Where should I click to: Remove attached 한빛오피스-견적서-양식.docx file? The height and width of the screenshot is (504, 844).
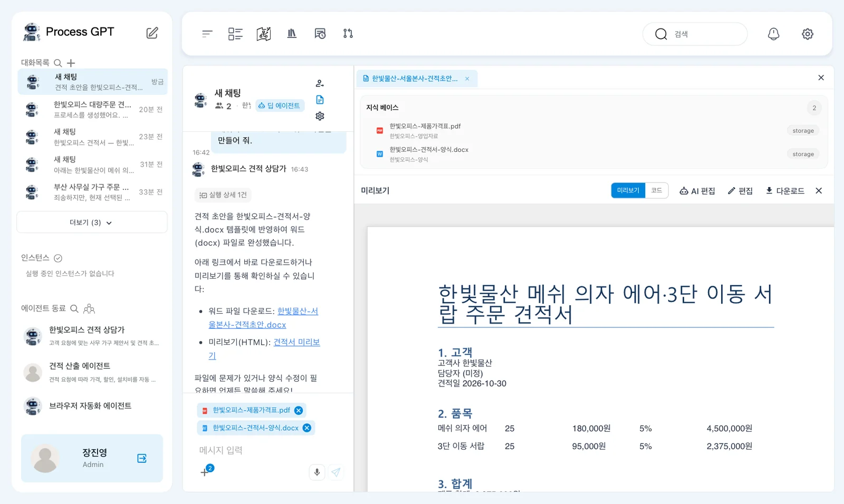(307, 428)
